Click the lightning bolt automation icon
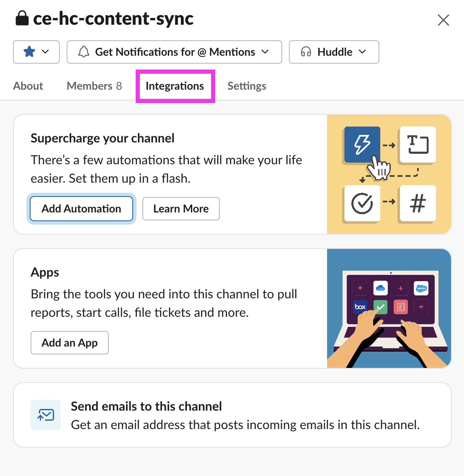 click(x=362, y=145)
